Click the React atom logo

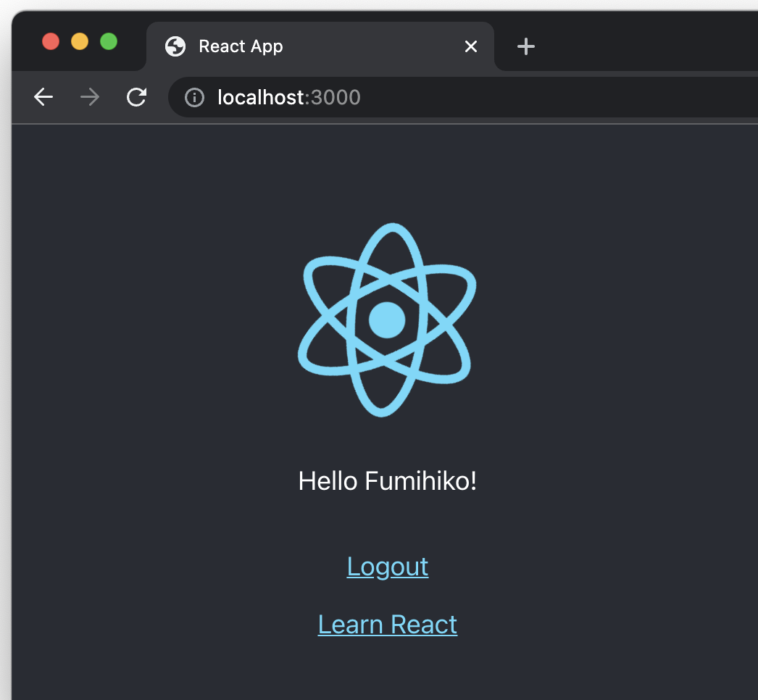click(x=387, y=320)
